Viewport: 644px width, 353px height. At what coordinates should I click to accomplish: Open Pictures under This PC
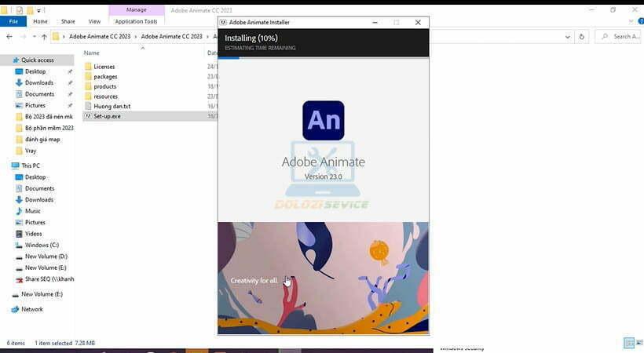pos(35,222)
